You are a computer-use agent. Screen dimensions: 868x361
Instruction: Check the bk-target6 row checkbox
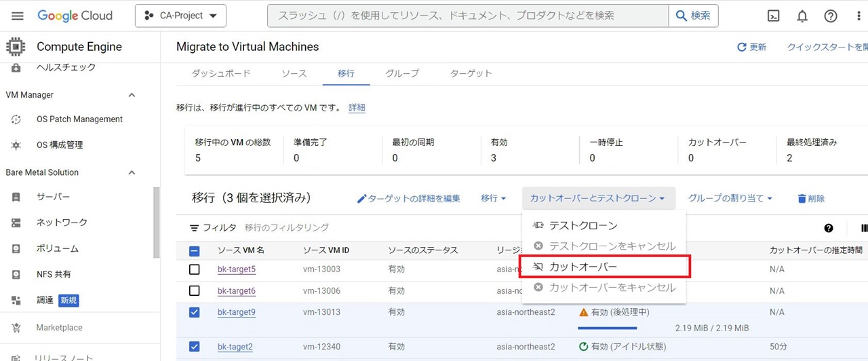pyautogui.click(x=194, y=290)
